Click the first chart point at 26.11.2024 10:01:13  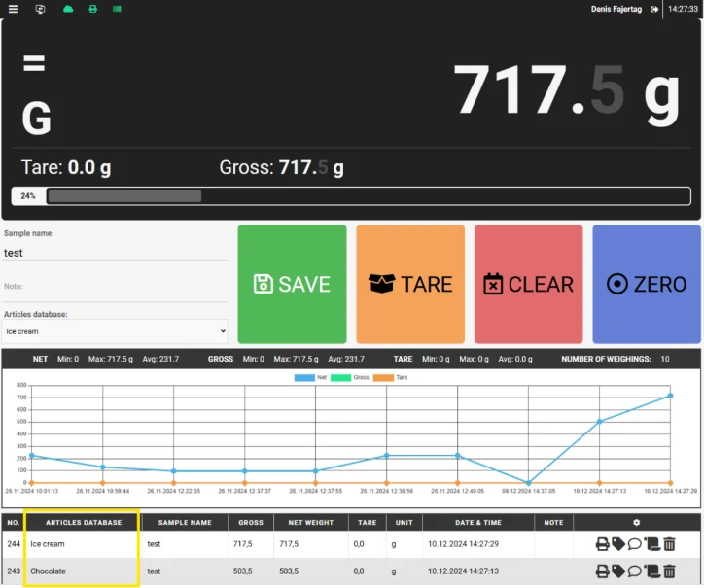[31, 456]
